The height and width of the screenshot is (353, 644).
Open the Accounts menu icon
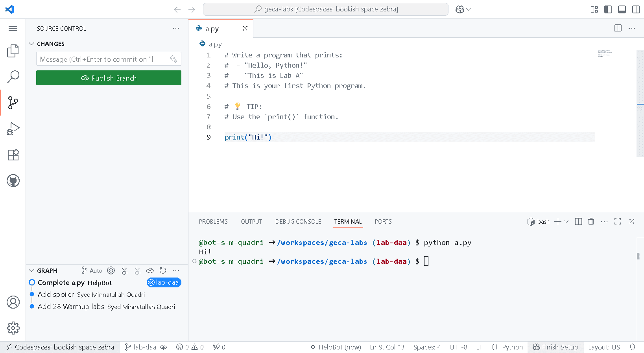click(x=13, y=302)
